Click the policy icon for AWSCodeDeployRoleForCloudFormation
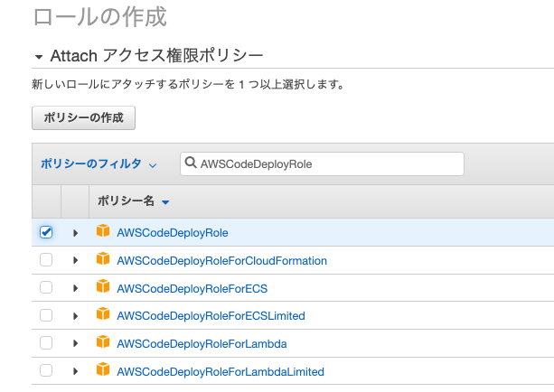The width and height of the screenshot is (554, 392). [x=103, y=259]
